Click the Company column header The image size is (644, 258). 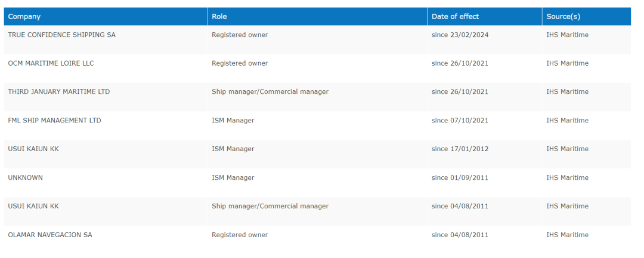[x=24, y=17]
